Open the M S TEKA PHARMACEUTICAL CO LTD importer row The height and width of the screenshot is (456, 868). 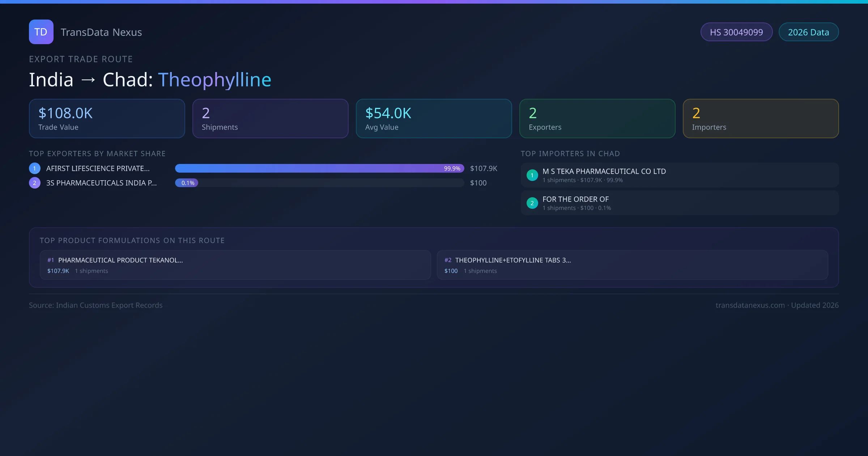pyautogui.click(x=679, y=175)
